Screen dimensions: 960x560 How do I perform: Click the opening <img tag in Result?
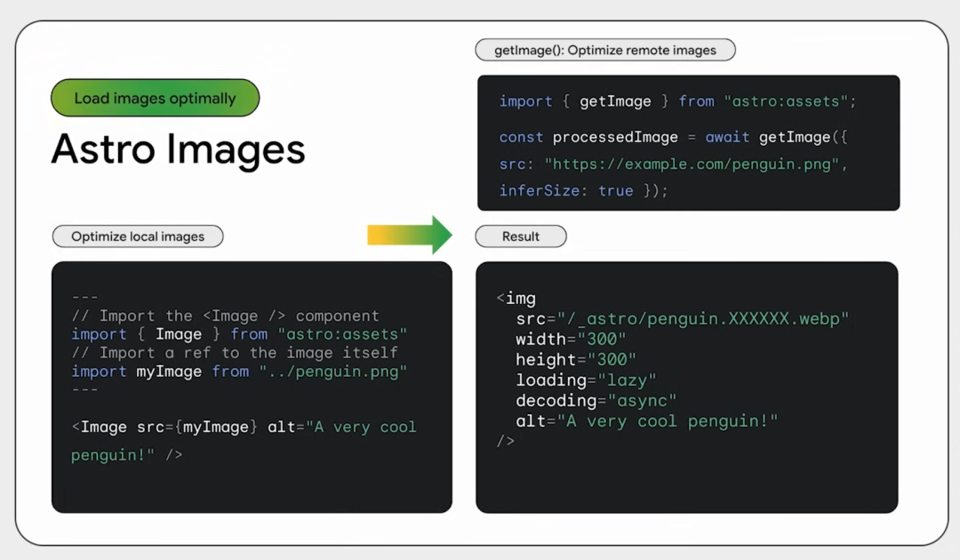point(516,298)
